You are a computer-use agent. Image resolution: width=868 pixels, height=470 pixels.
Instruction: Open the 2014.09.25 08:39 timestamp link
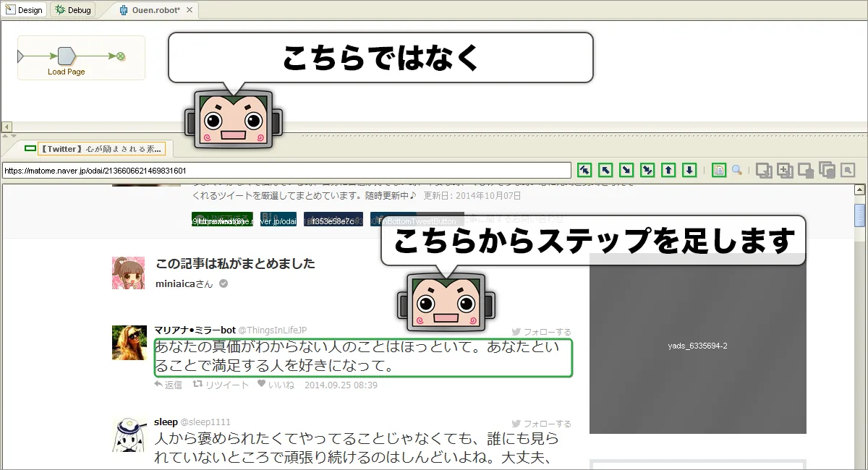[341, 385]
